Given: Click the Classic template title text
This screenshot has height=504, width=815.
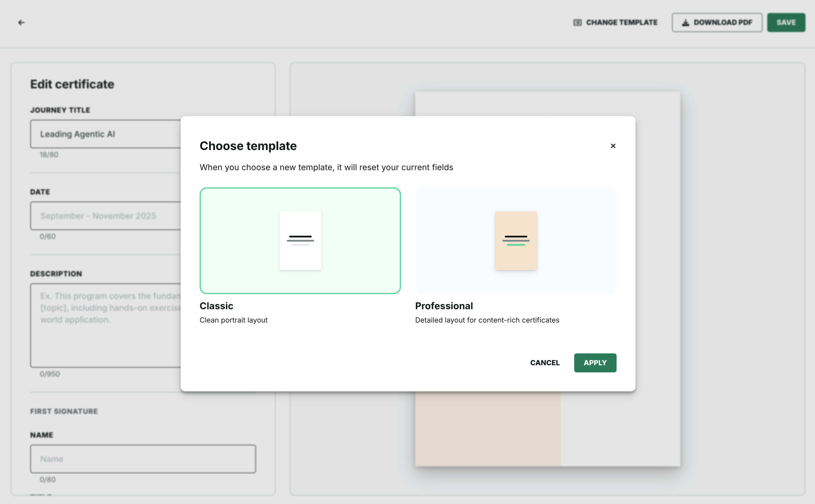Looking at the screenshot, I should pos(217,306).
